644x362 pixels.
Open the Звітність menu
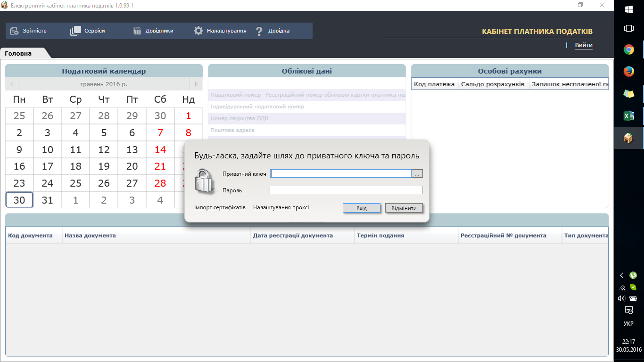(29, 31)
